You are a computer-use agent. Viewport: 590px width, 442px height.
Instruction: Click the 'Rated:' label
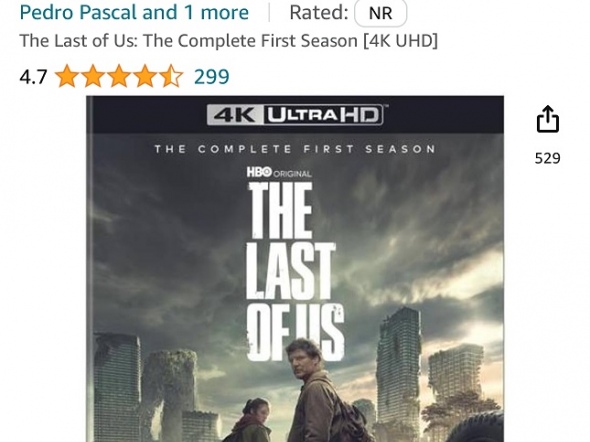click(319, 12)
